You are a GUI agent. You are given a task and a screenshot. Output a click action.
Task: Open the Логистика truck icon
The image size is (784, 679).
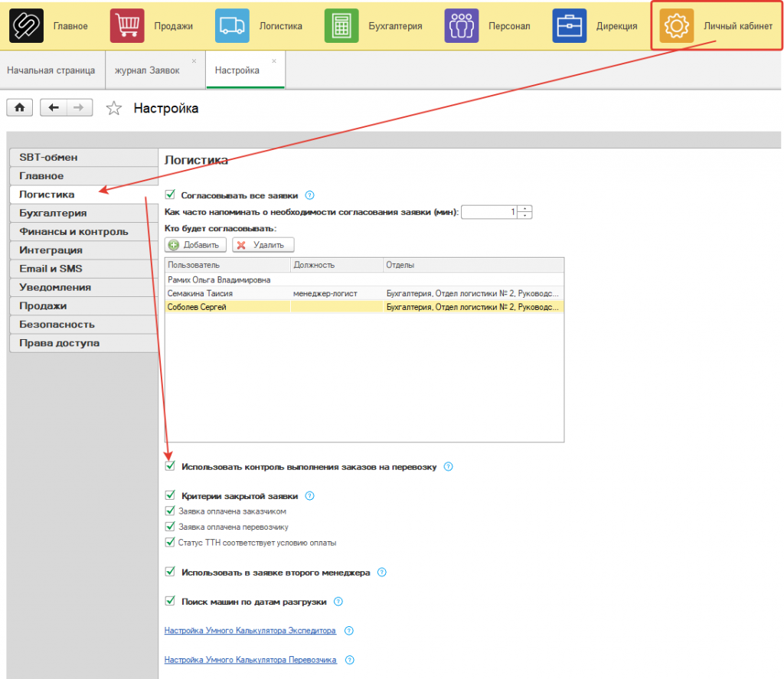click(x=232, y=25)
